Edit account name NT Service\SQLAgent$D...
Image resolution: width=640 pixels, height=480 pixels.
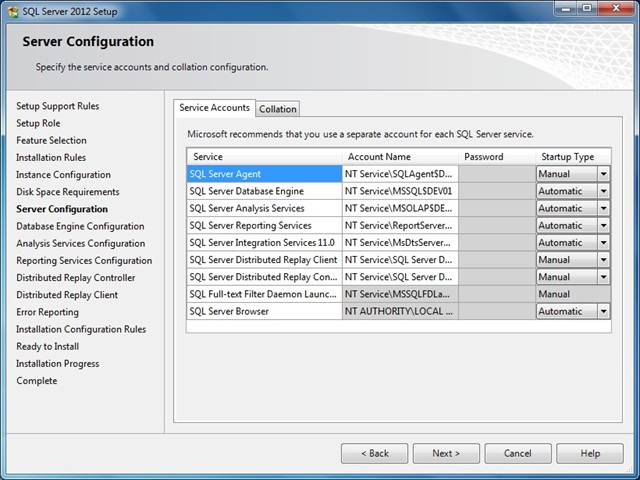click(x=400, y=174)
